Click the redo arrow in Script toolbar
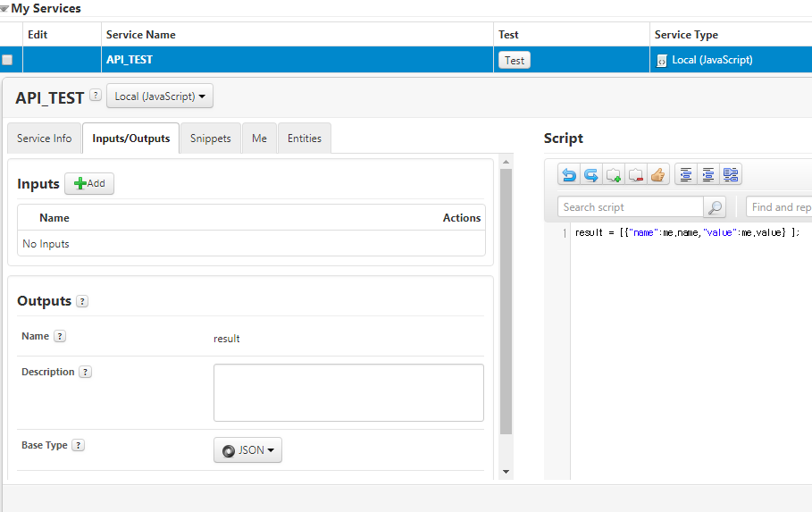Viewport: 812px width, 512px height. pos(590,175)
